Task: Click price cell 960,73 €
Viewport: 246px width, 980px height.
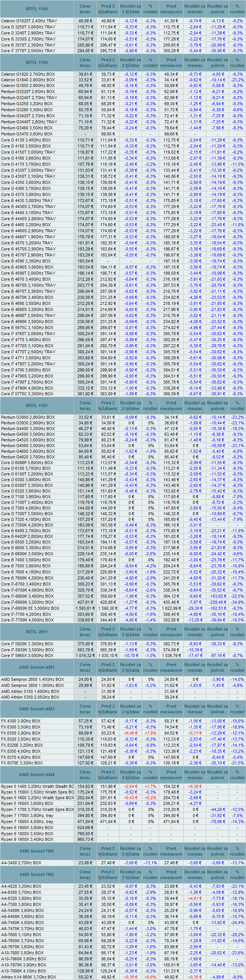Action: (x=85, y=839)
